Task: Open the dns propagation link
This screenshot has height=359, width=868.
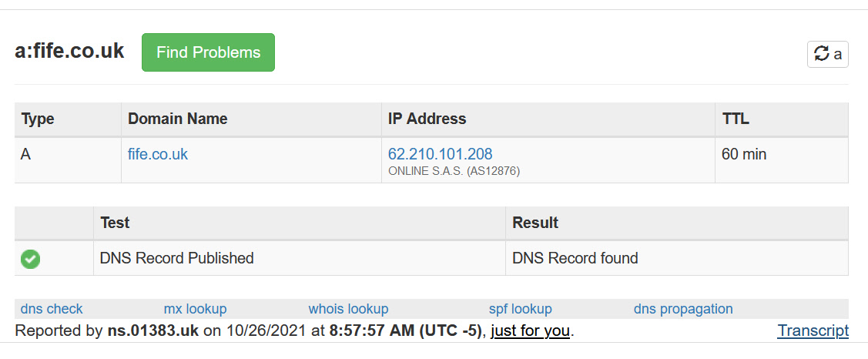Action: pos(683,309)
